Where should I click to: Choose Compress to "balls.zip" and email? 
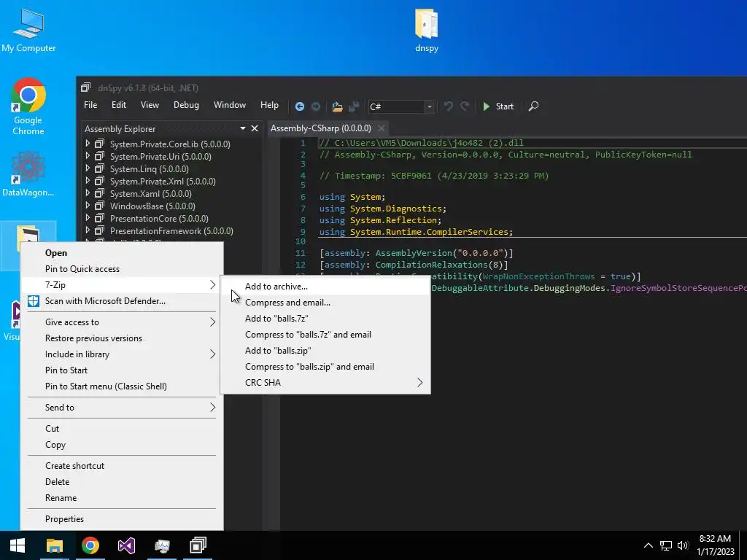tap(325, 367)
